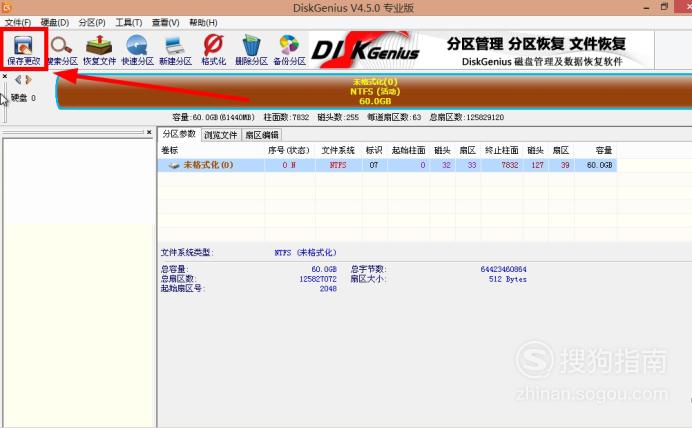Screen dimensions: 692x428
Task: Click the 总字节数 value 64423460864
Action: [x=504, y=269]
